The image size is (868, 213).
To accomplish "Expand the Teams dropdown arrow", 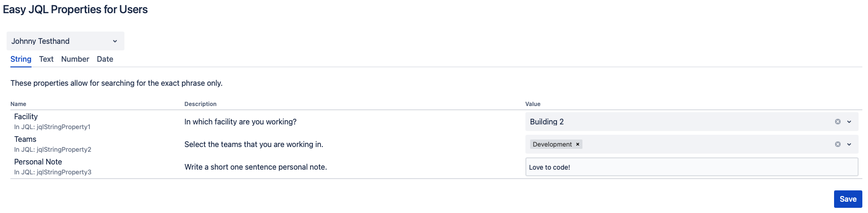I will pyautogui.click(x=849, y=144).
